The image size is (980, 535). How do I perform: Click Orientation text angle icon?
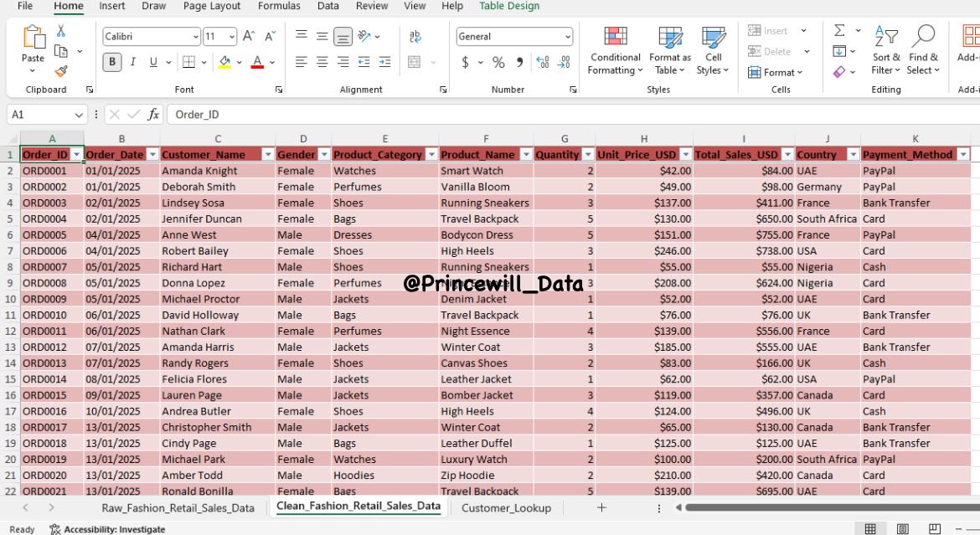tap(364, 36)
